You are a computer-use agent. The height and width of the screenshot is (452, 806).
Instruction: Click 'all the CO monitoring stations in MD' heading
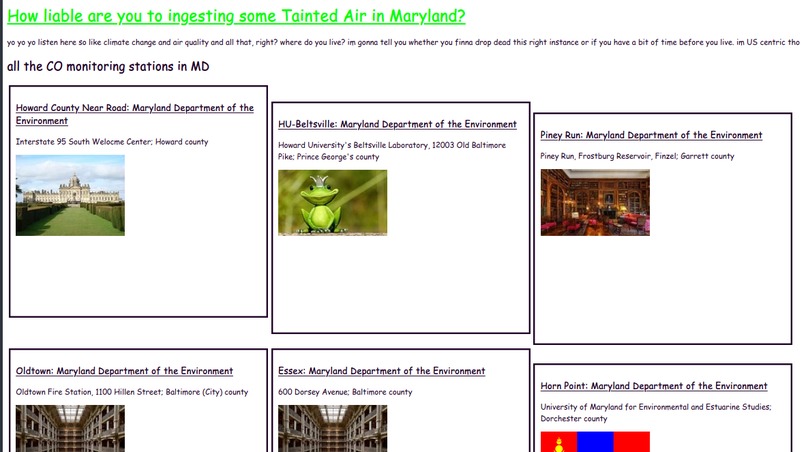(x=108, y=66)
